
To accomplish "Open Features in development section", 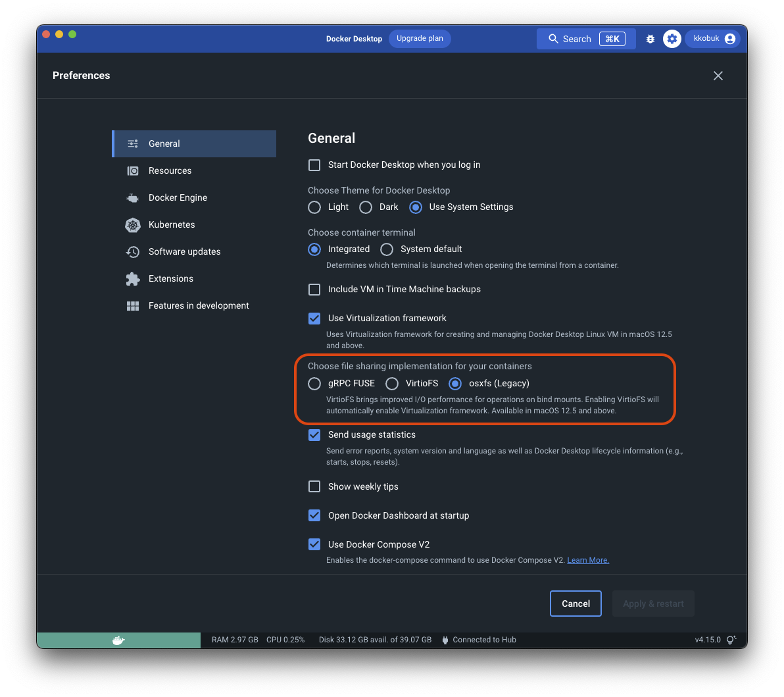I will point(194,306).
